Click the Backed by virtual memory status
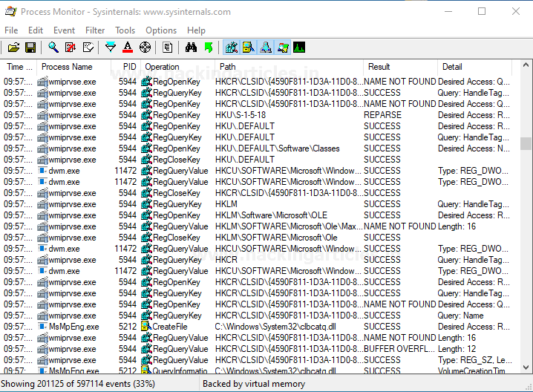Image resolution: width=533 pixels, height=392 pixels. (254, 384)
